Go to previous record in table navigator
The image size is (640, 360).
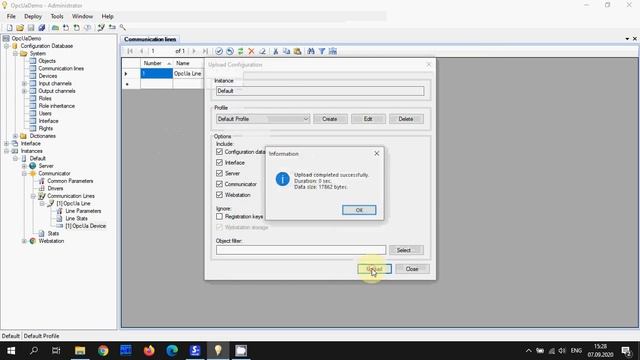pos(141,51)
